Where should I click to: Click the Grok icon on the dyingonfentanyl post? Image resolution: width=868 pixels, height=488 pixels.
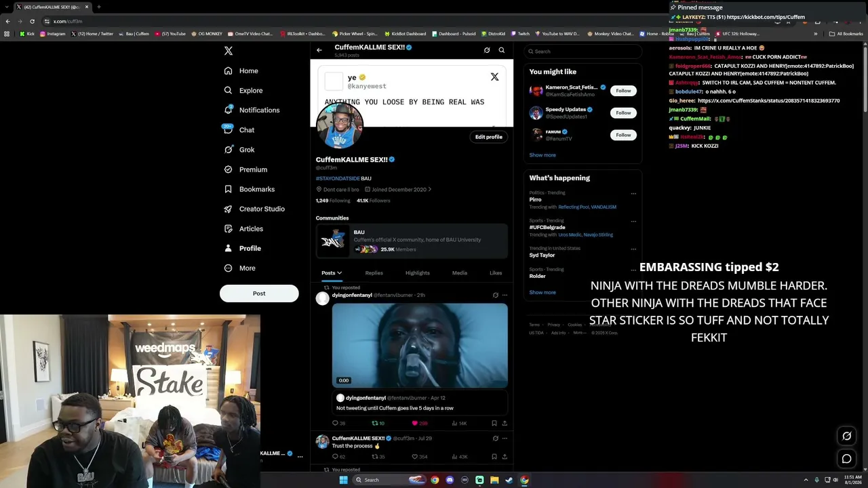(495, 295)
